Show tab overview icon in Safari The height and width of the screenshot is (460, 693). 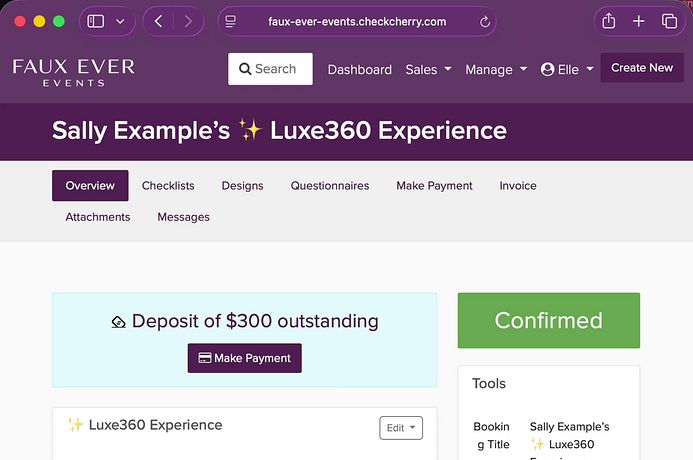[x=669, y=21]
